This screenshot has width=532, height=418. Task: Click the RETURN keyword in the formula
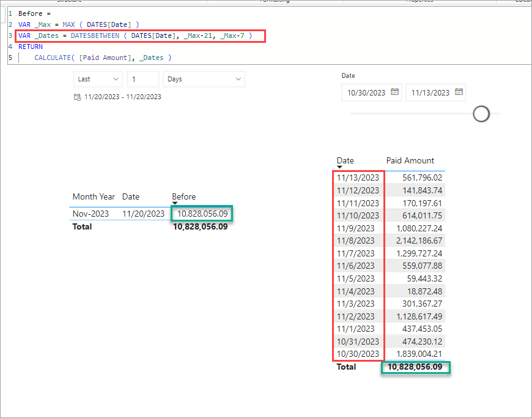point(31,47)
